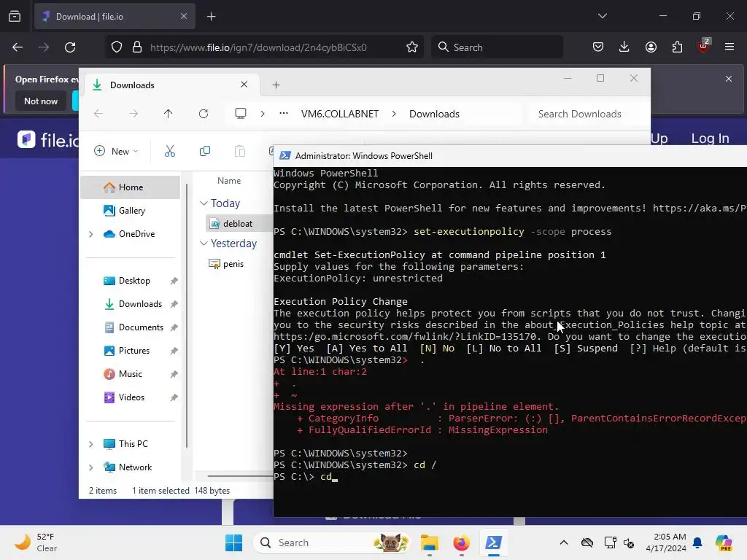Click VM6.COLLABNET breadcrumb
The width and height of the screenshot is (747, 560).
tap(340, 114)
